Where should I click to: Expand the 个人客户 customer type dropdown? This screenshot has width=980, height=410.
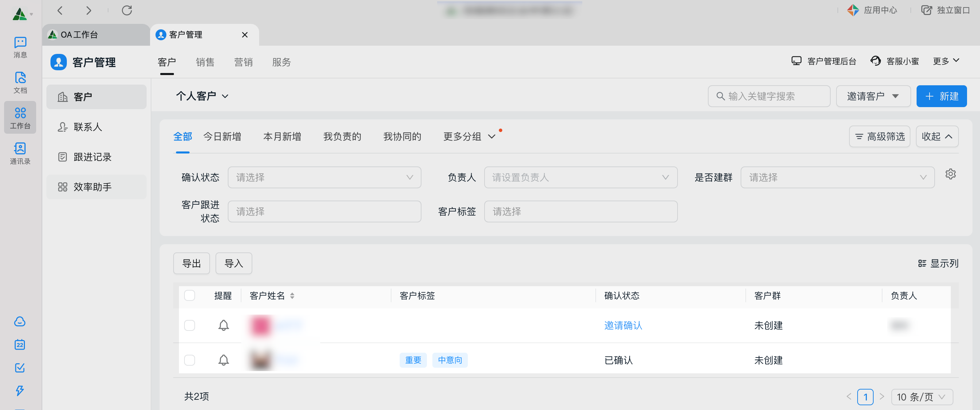(202, 96)
